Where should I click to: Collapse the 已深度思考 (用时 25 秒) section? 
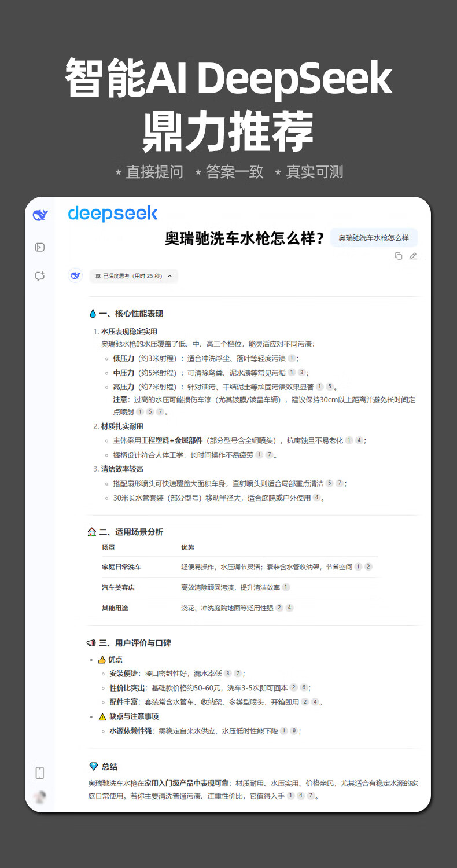pos(134,276)
